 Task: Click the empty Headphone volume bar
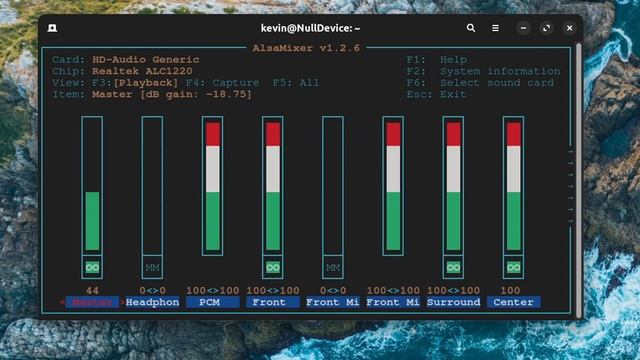click(152, 186)
